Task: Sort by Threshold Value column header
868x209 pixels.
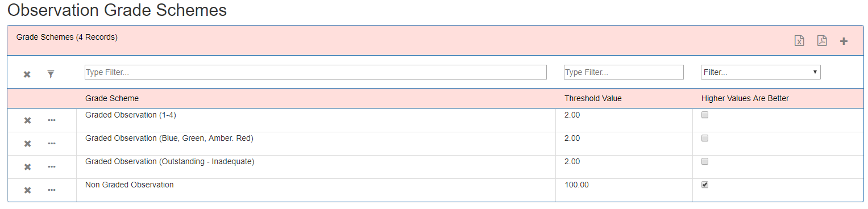Action: pos(593,98)
